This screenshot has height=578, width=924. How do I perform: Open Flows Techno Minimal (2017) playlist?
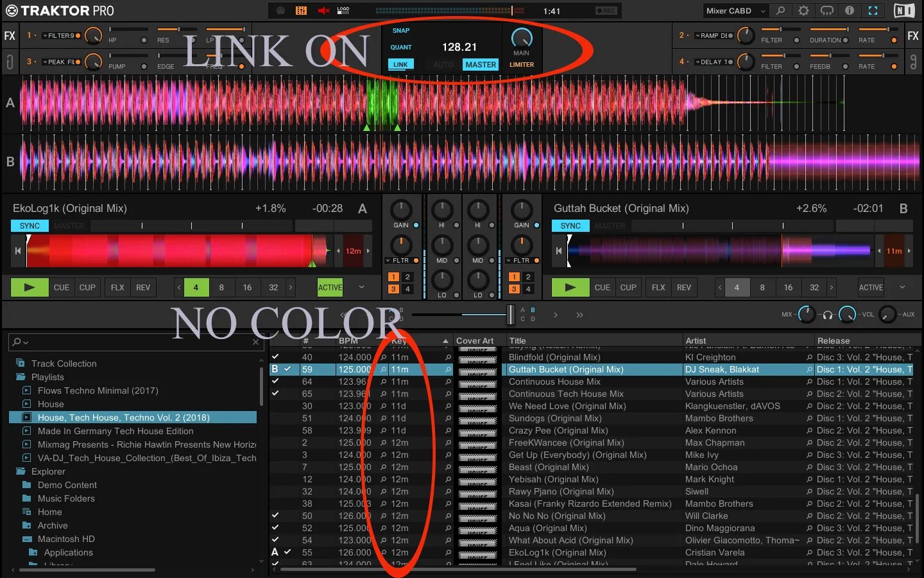pos(98,390)
